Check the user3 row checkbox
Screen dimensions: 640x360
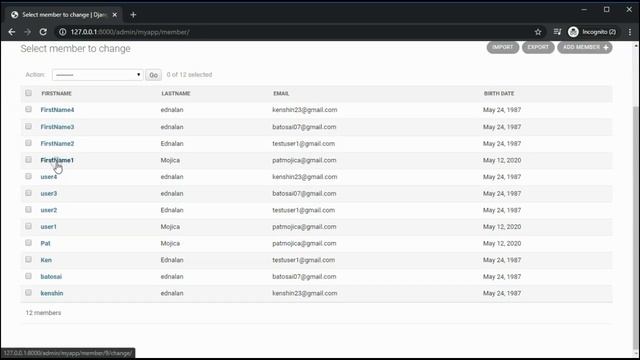pos(28,193)
